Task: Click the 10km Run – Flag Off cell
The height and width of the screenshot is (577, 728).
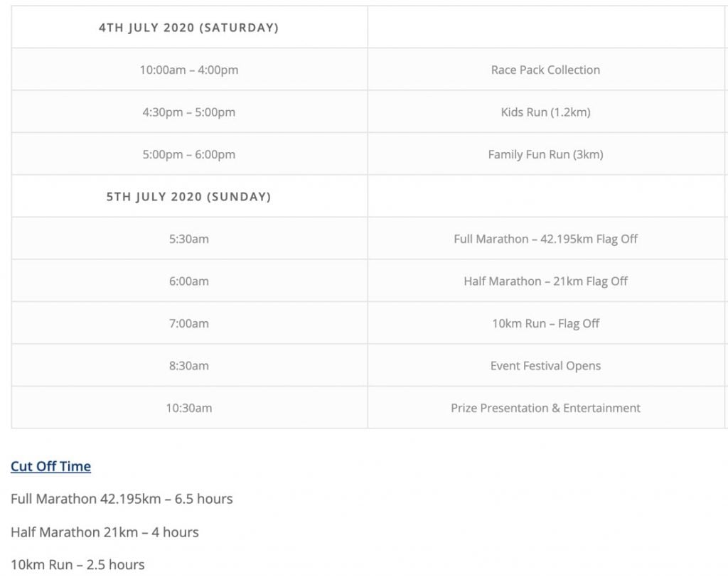Action: (x=546, y=323)
